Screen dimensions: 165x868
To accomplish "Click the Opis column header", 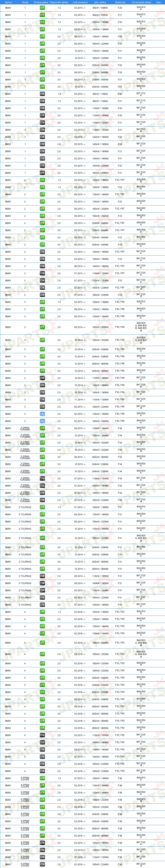I will pyautogui.click(x=158, y=2).
